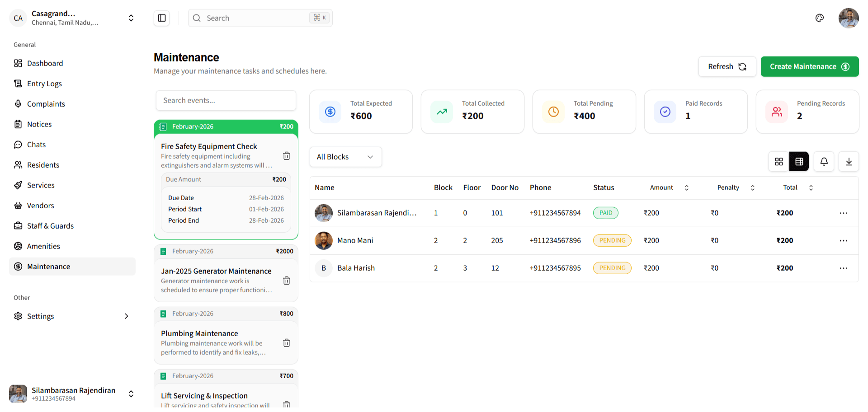The height and width of the screenshot is (412, 868).
Task: Click the Create Maintenance button
Action: [809, 66]
